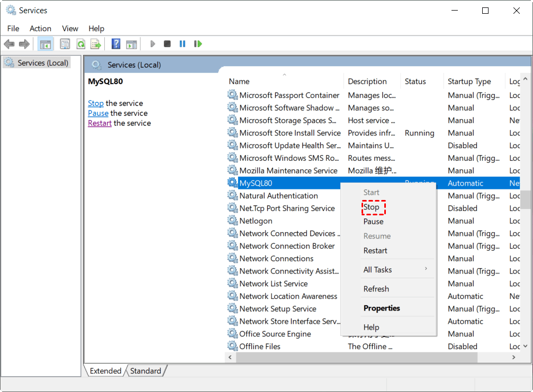533x392 pixels.
Task: Open the Action menu
Action: 40,29
